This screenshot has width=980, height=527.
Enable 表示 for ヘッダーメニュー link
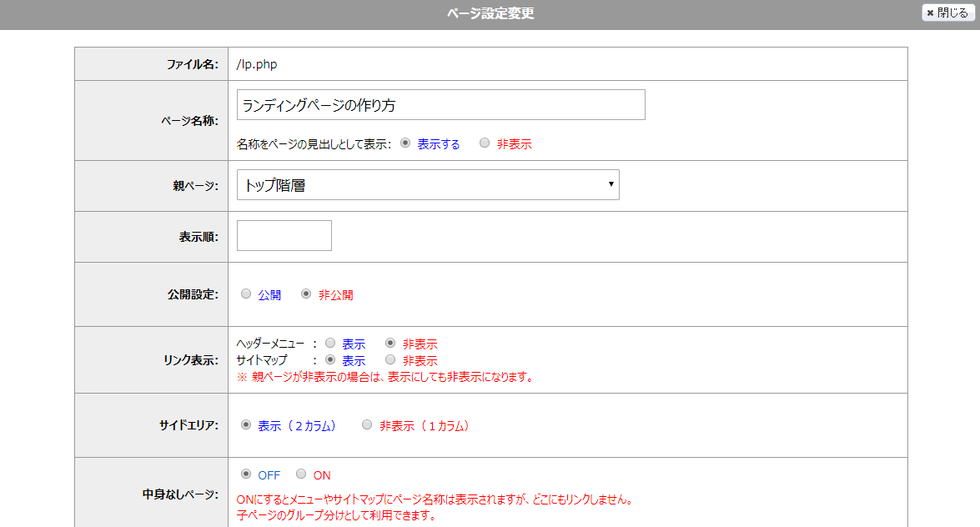click(x=330, y=344)
